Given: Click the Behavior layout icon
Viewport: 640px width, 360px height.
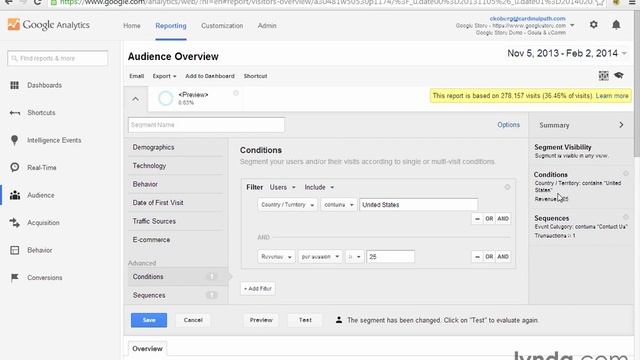Looking at the screenshot, I should pos(15,250).
